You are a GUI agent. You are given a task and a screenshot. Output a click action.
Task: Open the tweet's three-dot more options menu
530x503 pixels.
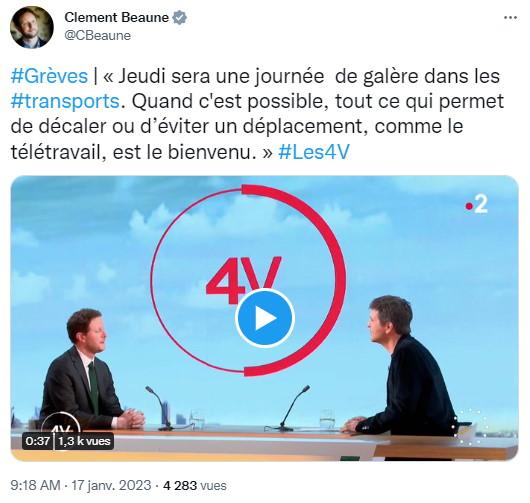[510, 18]
